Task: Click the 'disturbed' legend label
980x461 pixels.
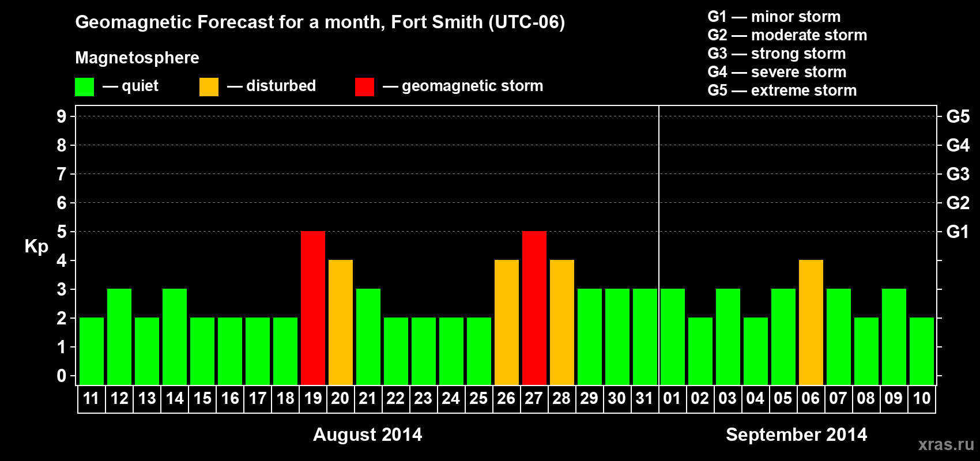Action: [281, 86]
